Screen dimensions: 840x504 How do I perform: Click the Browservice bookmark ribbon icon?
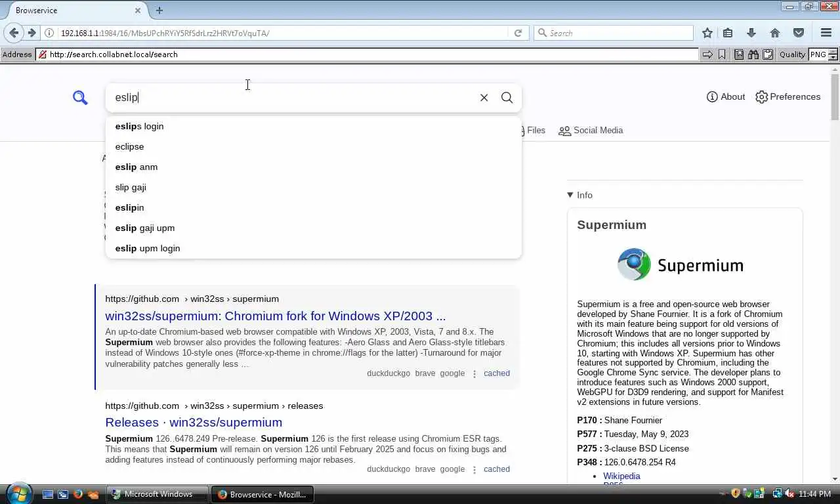(x=722, y=54)
